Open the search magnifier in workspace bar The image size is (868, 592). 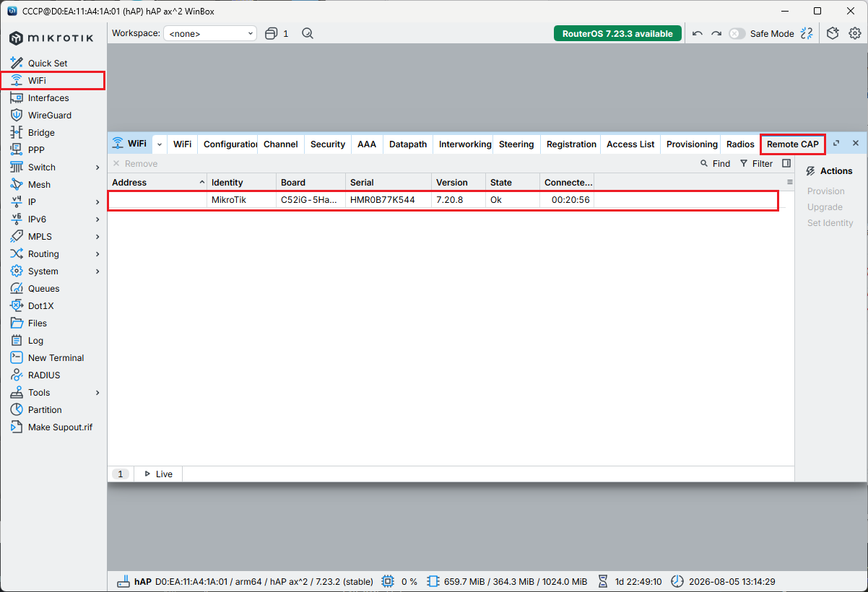308,33
